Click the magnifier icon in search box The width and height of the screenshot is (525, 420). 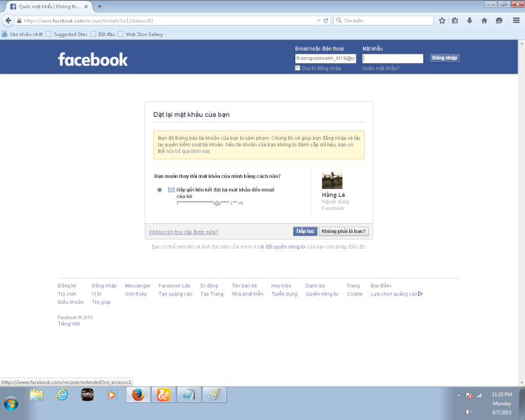coord(339,20)
